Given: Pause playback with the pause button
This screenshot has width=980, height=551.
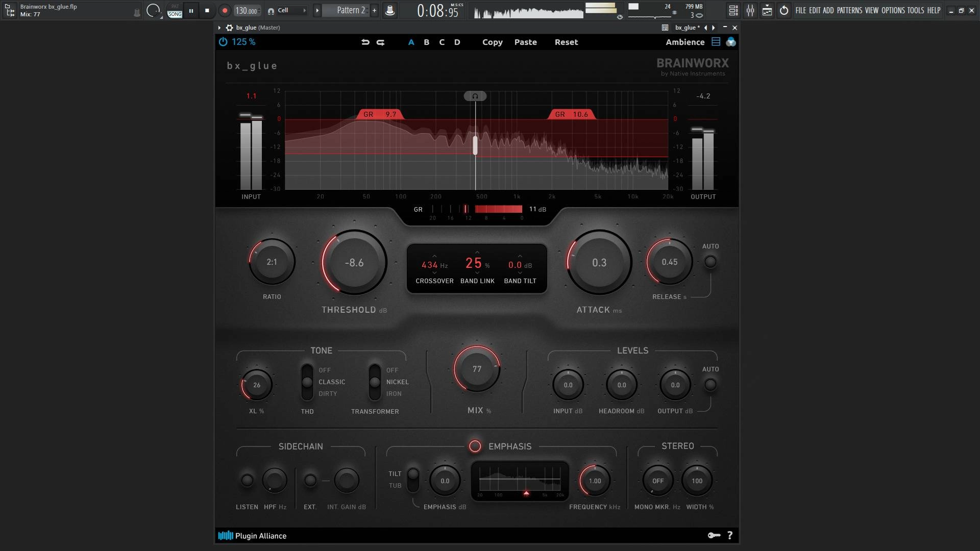Looking at the screenshot, I should (x=191, y=11).
